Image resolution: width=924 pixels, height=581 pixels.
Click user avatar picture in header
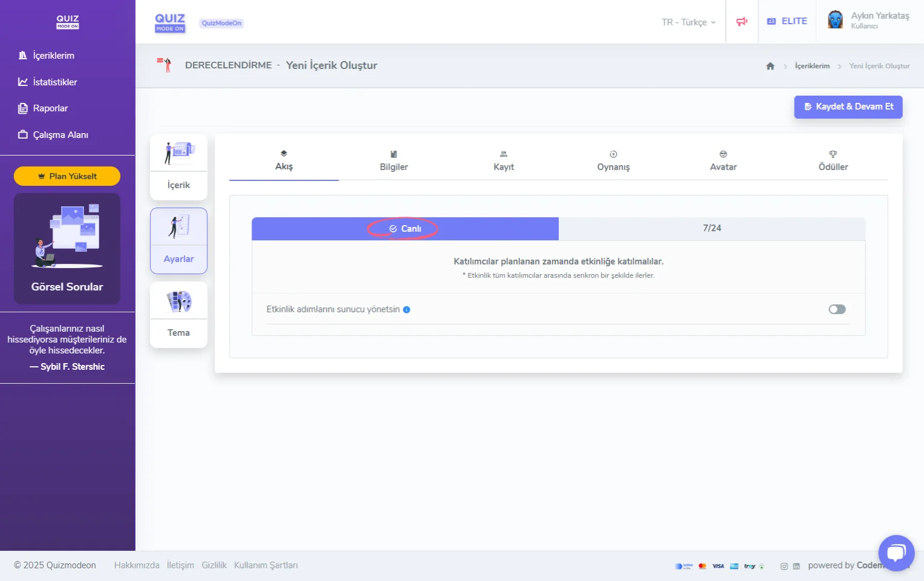835,20
